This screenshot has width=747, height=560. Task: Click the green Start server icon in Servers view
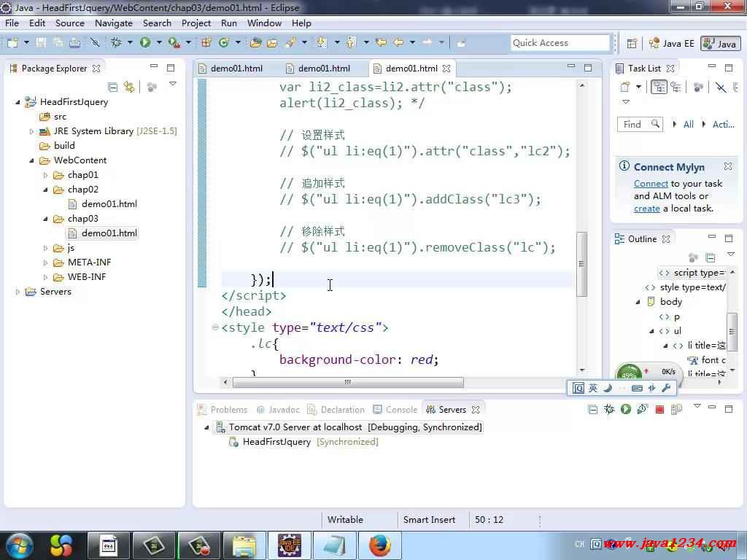625,409
